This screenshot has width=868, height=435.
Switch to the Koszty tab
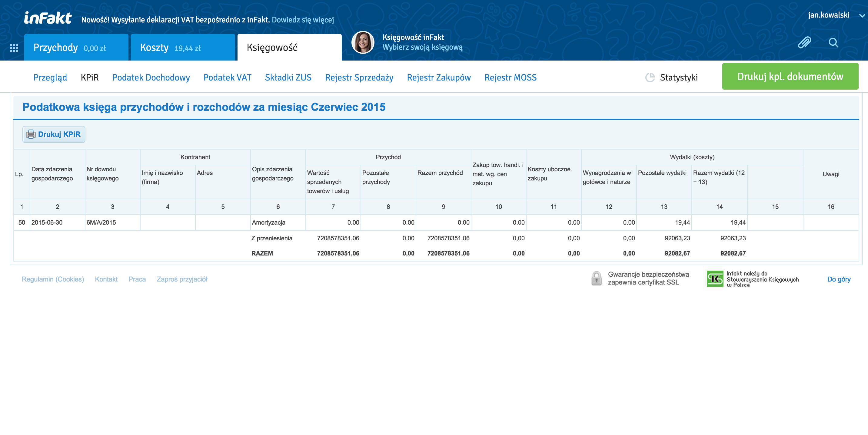coord(183,48)
